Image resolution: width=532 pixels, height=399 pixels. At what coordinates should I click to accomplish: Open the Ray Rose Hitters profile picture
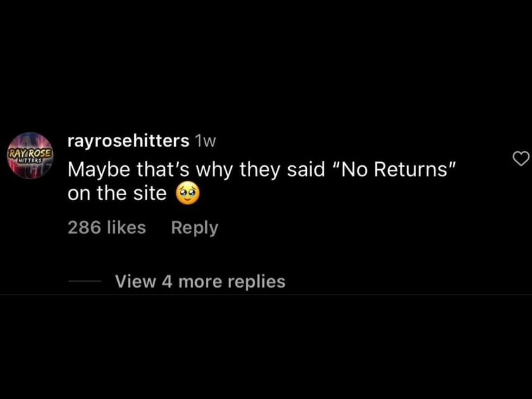[x=30, y=155]
